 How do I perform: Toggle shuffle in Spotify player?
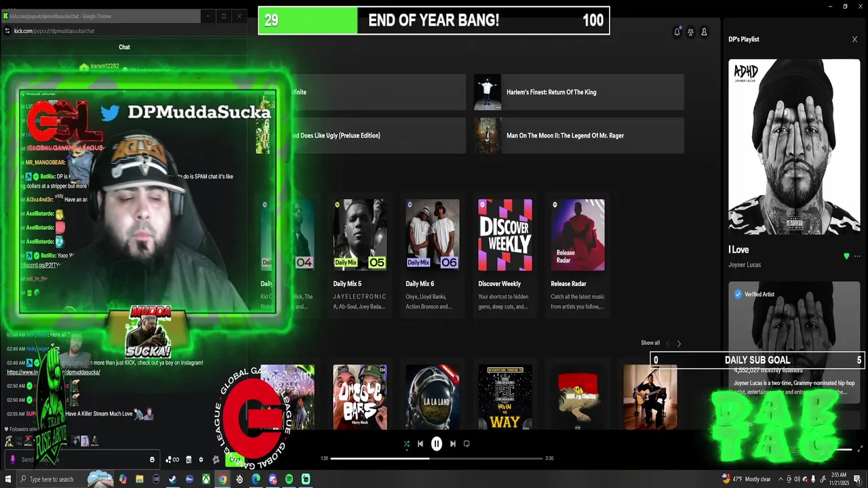(406, 444)
